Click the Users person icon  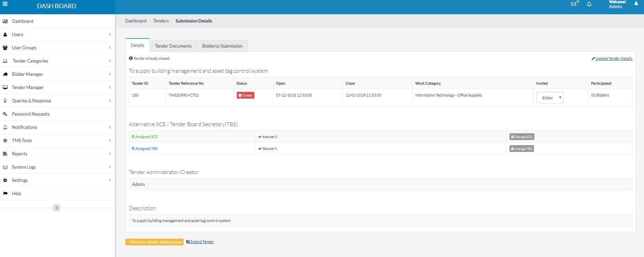(5, 34)
